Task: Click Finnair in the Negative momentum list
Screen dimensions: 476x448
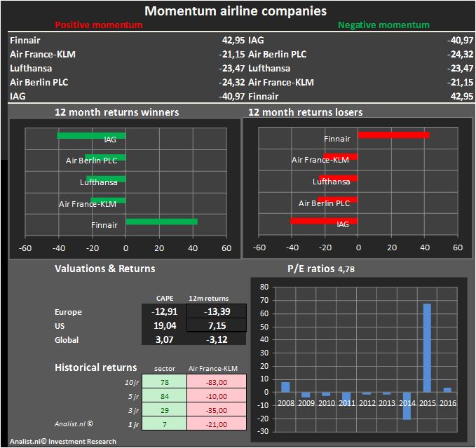Action: (263, 96)
